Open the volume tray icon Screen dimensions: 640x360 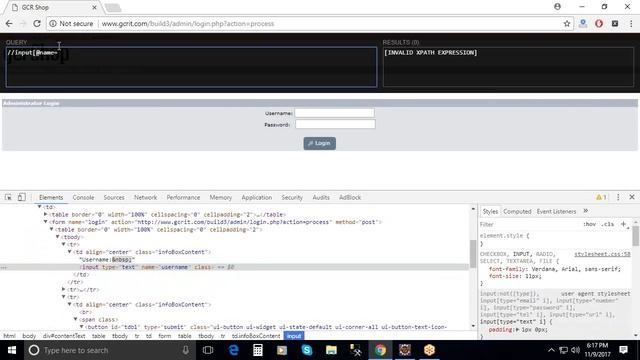576,350
